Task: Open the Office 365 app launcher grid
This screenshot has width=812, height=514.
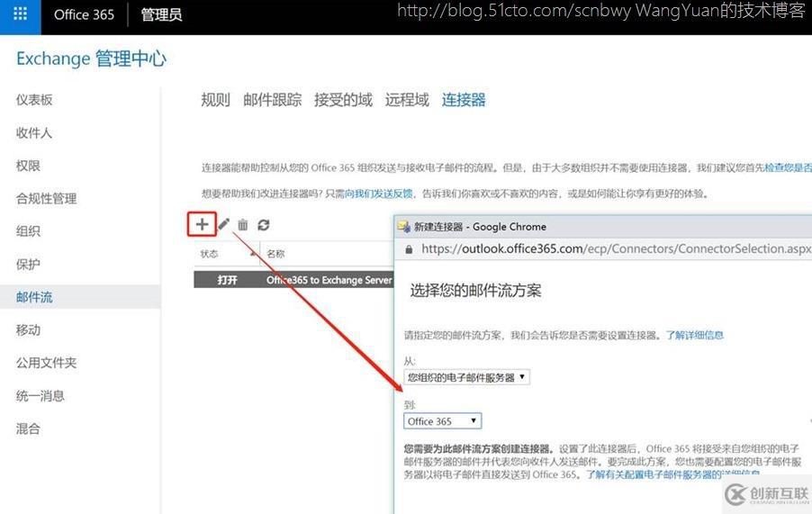Action: [20, 14]
